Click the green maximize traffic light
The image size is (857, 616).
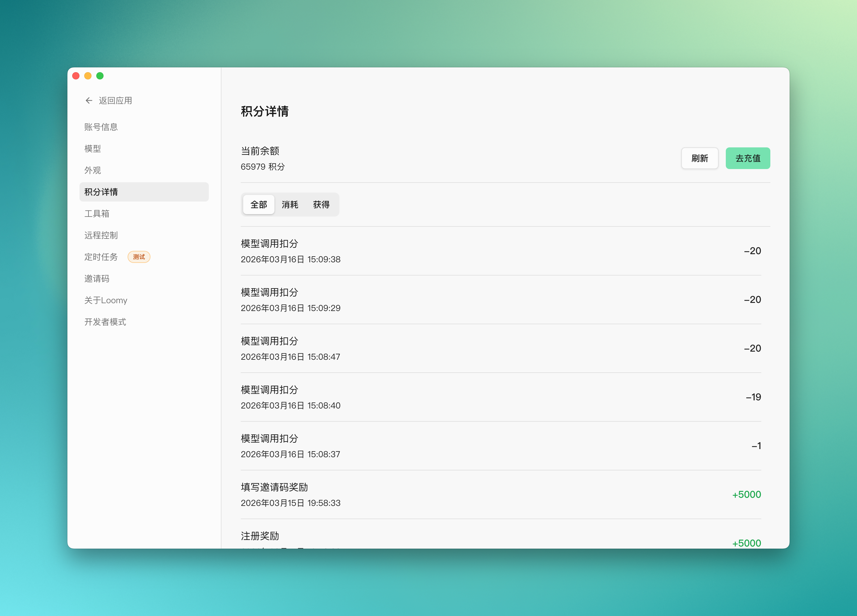(100, 75)
